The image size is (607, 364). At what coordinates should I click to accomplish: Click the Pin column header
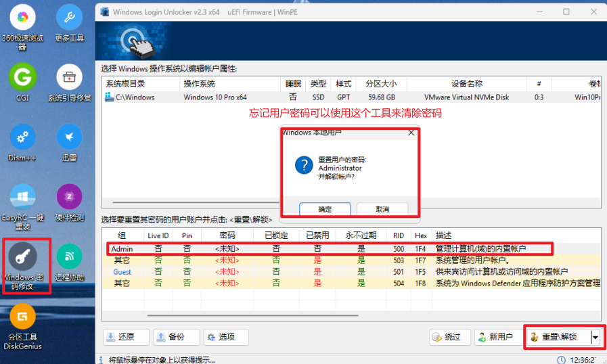(187, 235)
